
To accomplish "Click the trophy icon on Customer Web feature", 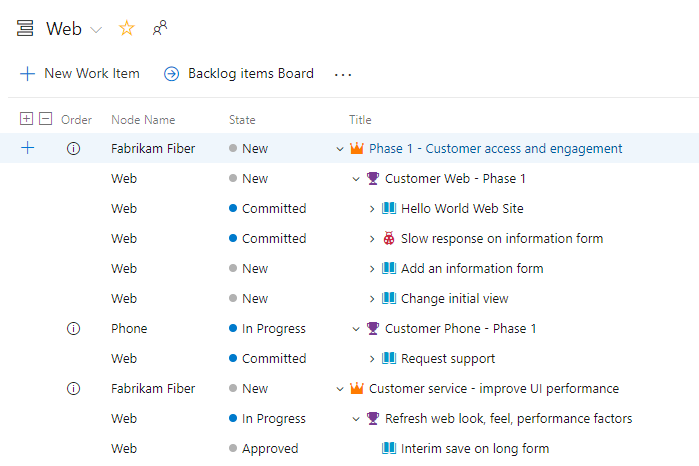I will 373,179.
